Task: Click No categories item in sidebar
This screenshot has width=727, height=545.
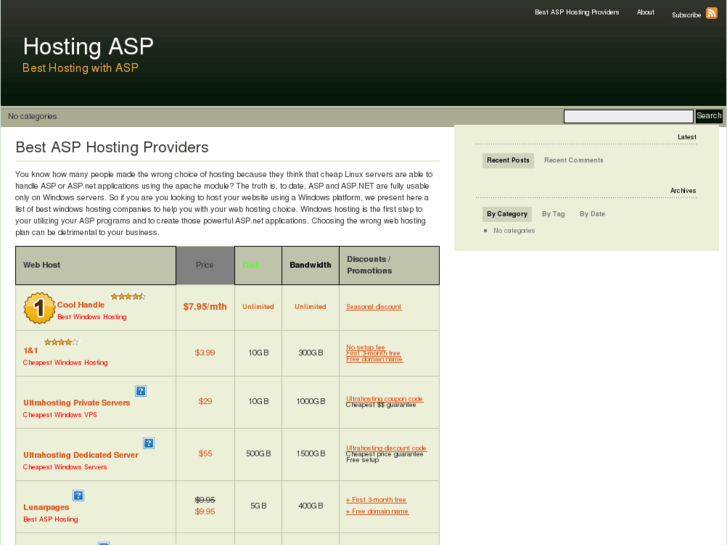Action: [514, 231]
